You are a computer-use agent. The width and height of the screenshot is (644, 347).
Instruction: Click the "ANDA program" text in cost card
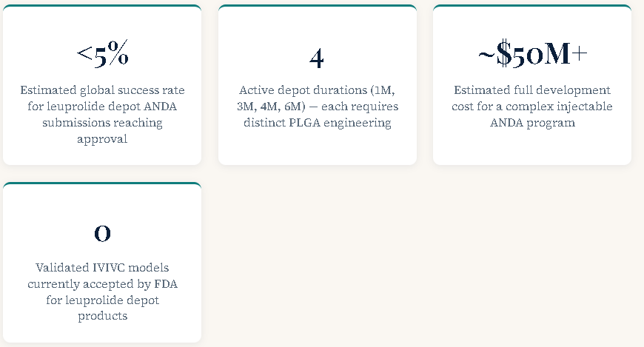point(532,123)
